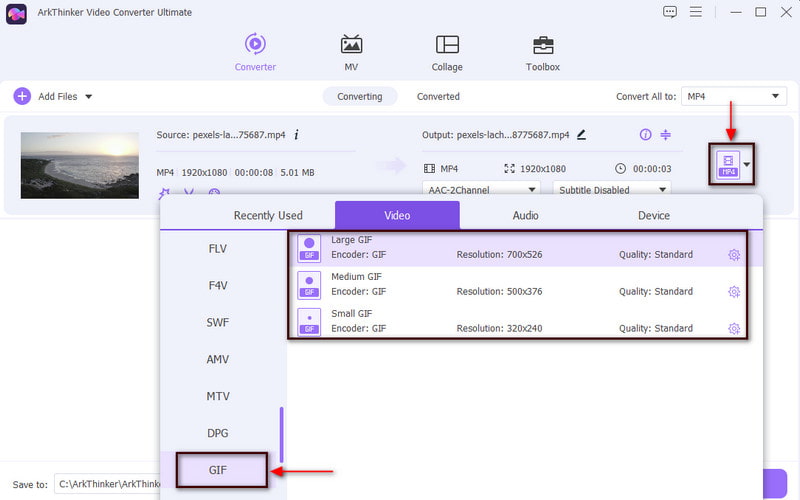Open the Collage module
Image resolution: width=800 pixels, height=500 pixels.
[x=447, y=52]
